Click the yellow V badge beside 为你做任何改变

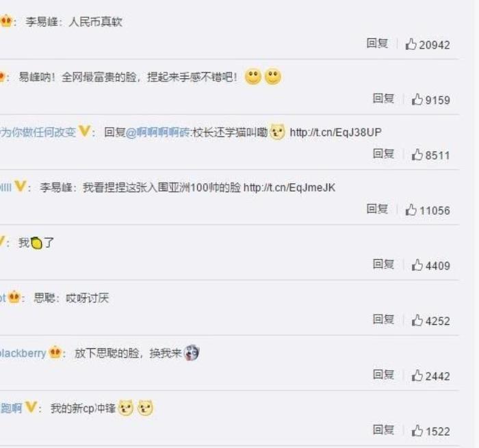point(84,131)
